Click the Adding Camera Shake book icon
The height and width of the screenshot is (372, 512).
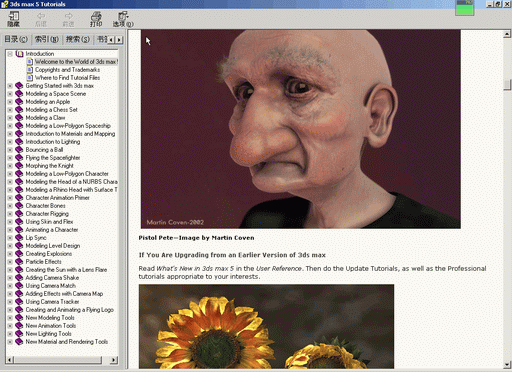(x=19, y=278)
